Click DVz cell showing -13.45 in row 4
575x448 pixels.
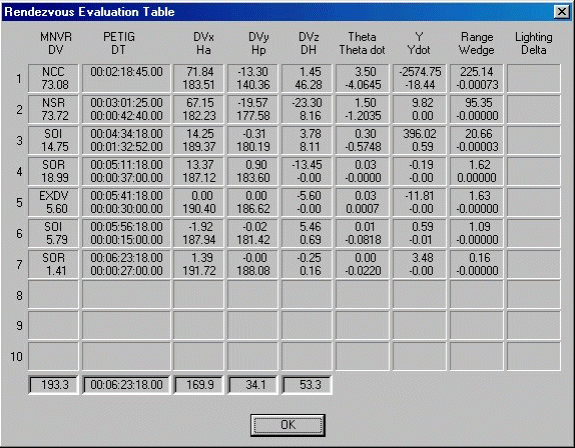click(307, 172)
